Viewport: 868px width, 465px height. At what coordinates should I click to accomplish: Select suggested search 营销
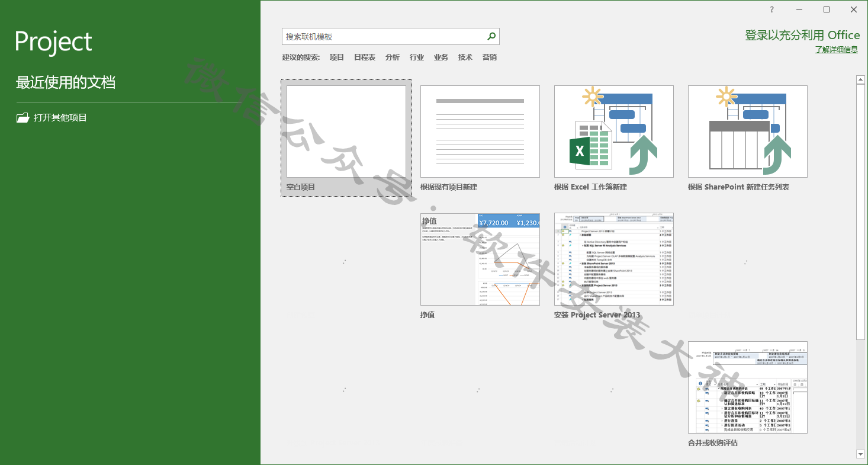(x=490, y=57)
